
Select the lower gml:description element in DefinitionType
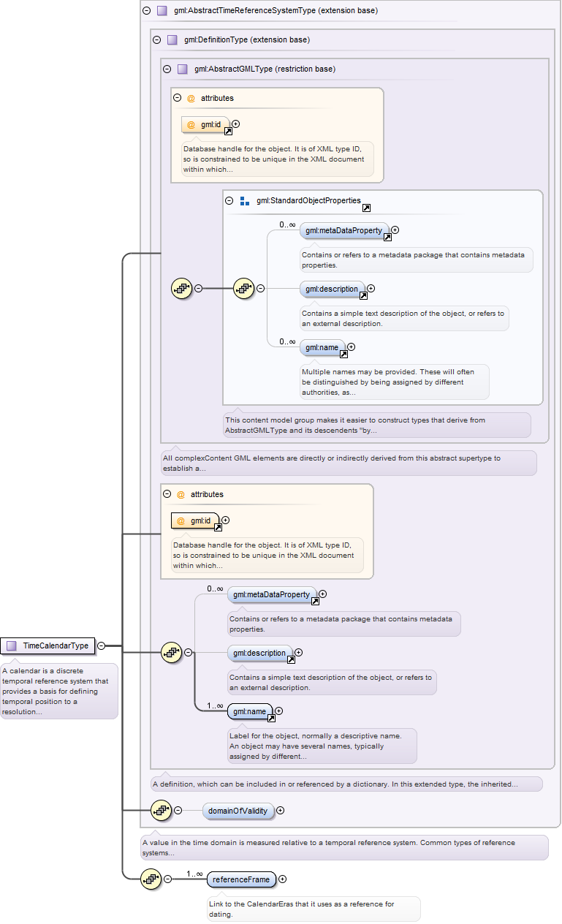coord(260,654)
